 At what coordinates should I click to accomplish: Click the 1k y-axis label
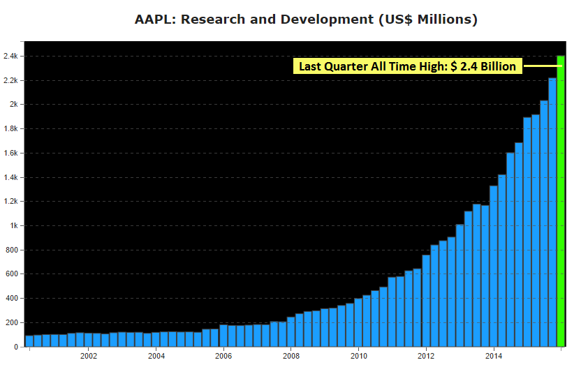point(14,226)
